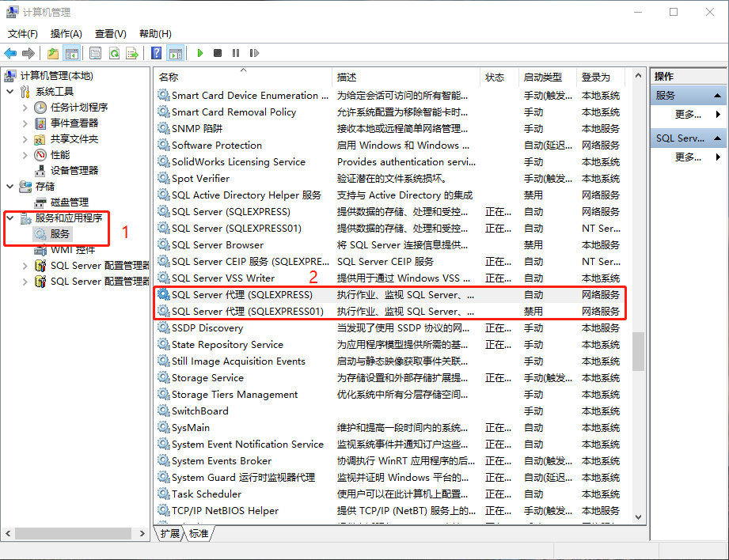The image size is (729, 560).
Task: Select SQL Server 代理 (SQLEXPRESS01) service row
Action: pos(390,312)
